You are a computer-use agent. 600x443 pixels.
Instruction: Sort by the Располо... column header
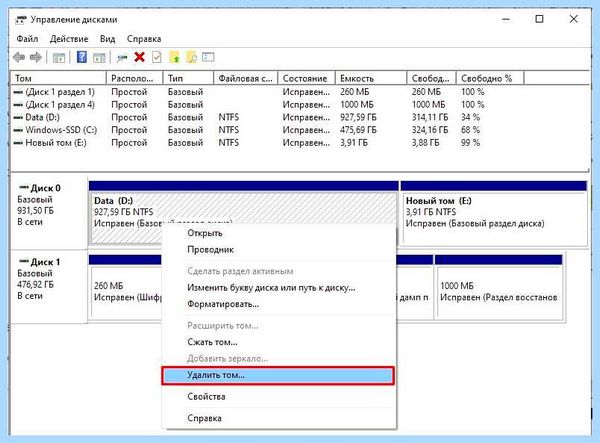134,78
